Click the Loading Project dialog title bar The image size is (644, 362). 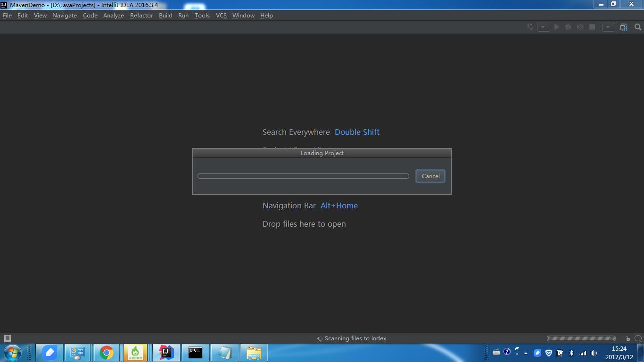[322, 153]
